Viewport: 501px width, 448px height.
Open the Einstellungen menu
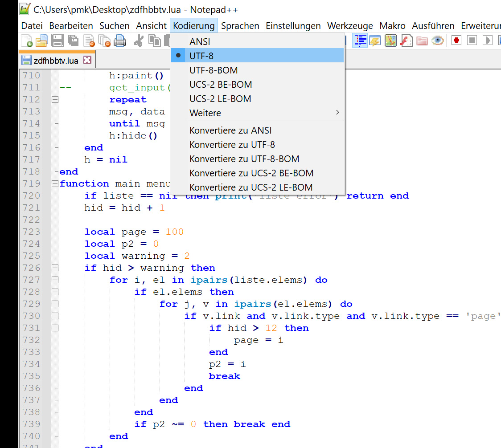point(293,26)
